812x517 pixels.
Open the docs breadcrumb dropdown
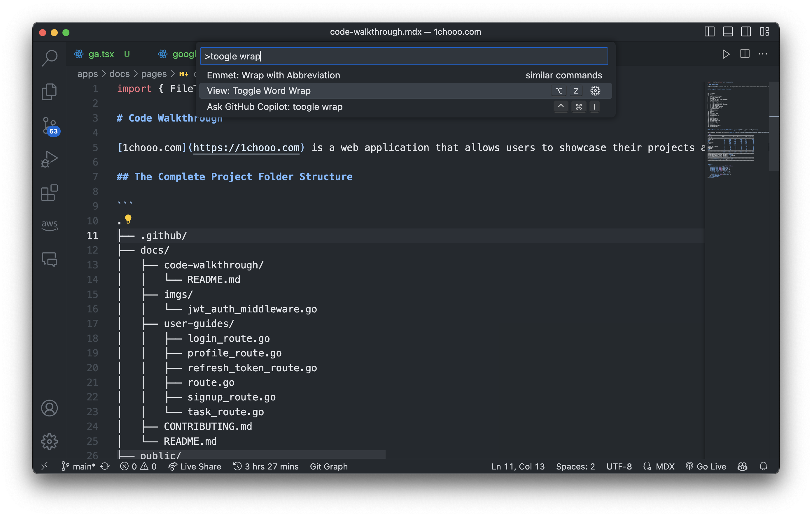(119, 74)
